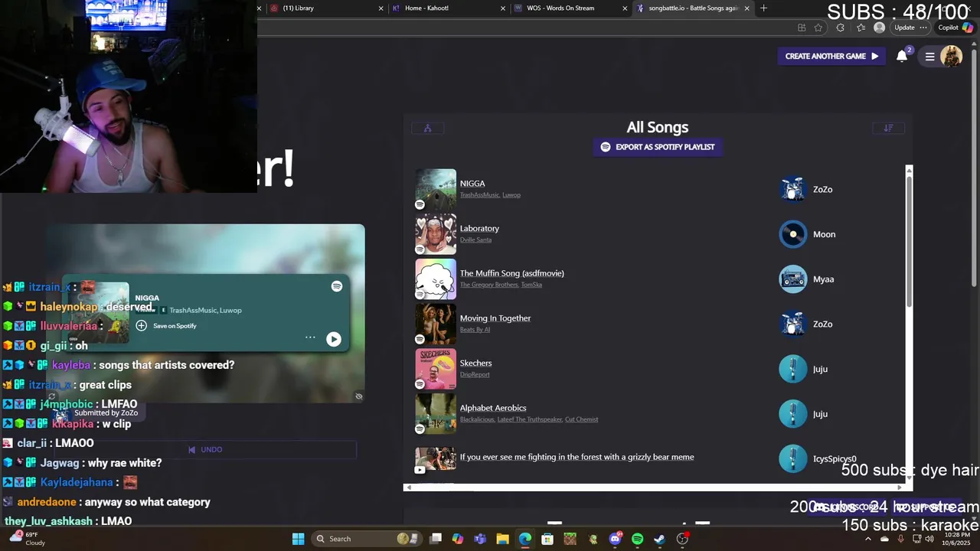Click the Beats By AI artist link
The height and width of the screenshot is (551, 980).
point(475,330)
